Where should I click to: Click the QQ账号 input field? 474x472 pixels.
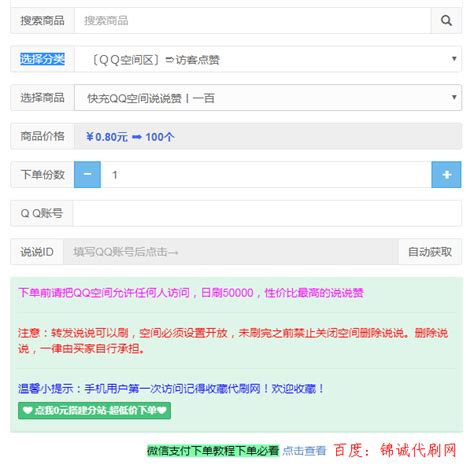pos(267,213)
